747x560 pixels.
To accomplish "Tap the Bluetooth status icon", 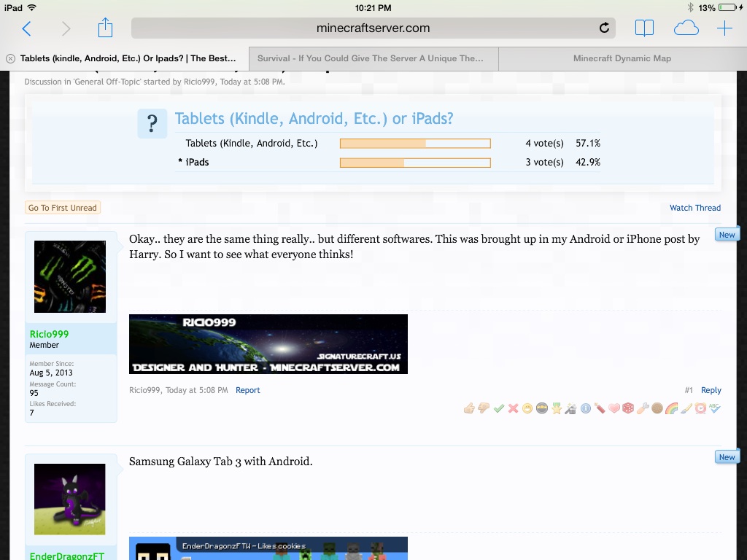I will 690,7.
